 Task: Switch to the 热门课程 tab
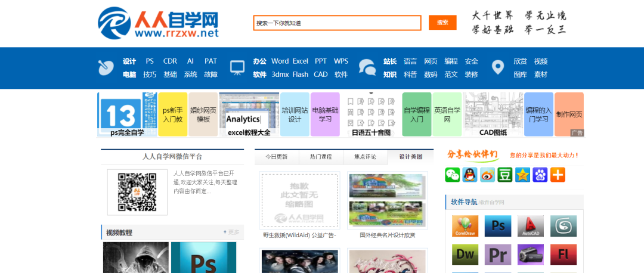click(321, 157)
